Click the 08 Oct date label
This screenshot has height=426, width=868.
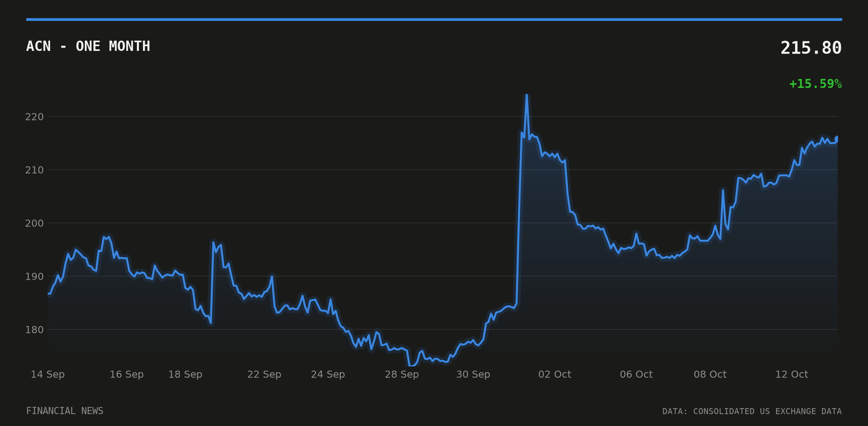click(710, 374)
